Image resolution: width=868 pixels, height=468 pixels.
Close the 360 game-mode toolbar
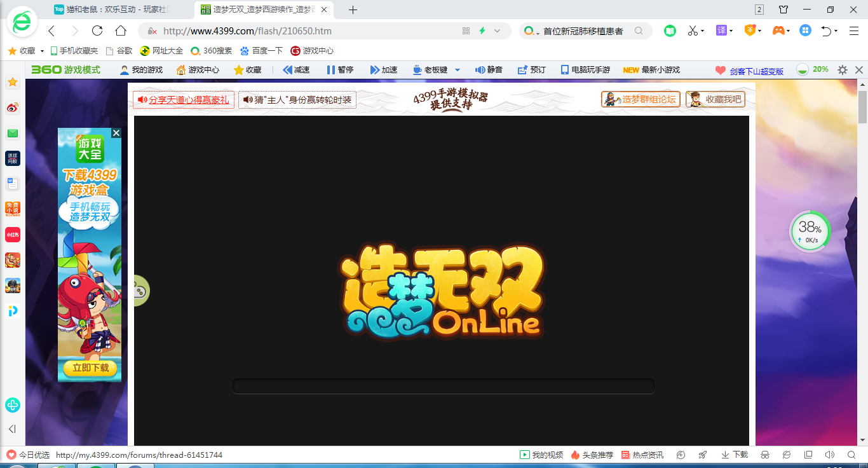(x=859, y=70)
